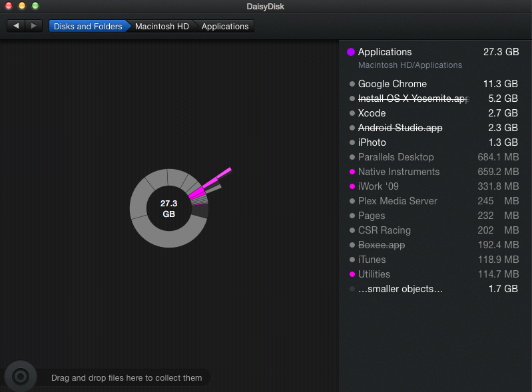Click the gray dot beside Google Chrome
The height and width of the screenshot is (392, 532).
(x=352, y=84)
